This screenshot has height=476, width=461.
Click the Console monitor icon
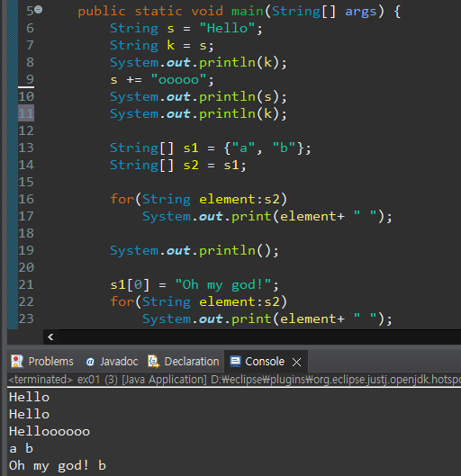pyautogui.click(x=235, y=362)
